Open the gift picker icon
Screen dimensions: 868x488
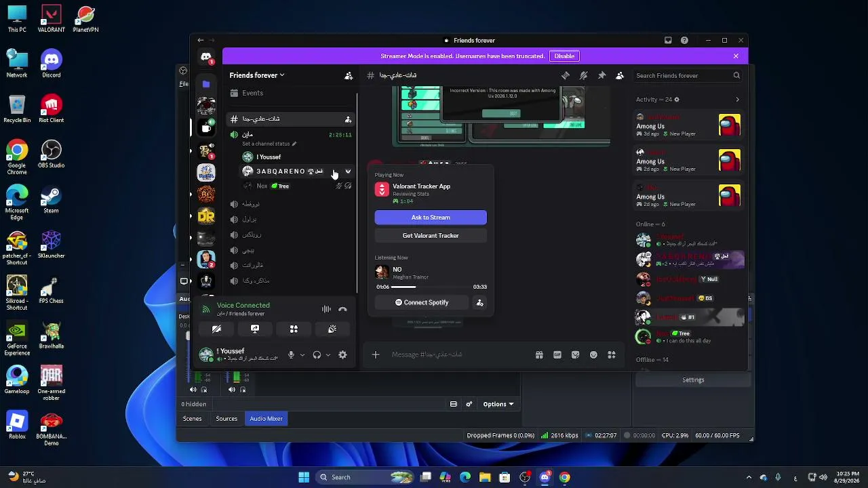539,354
